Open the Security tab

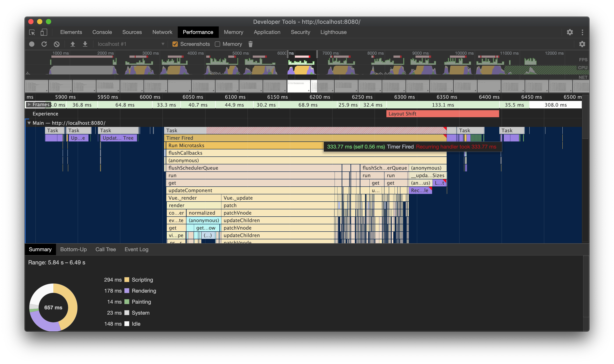coord(300,32)
